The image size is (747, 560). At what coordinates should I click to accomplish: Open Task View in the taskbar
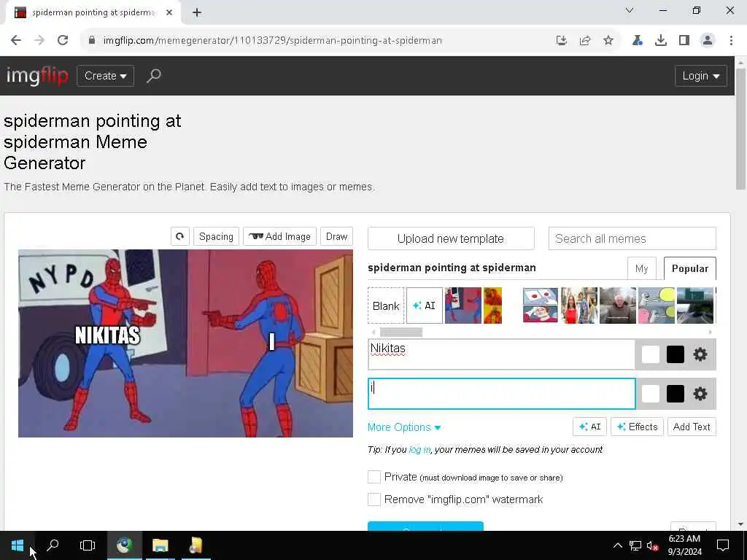pos(88,545)
